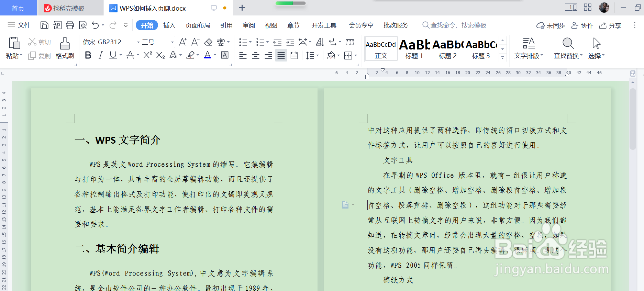Click the 协作 collaborate button
Screen dimensions: 644x291
[x=582, y=25]
